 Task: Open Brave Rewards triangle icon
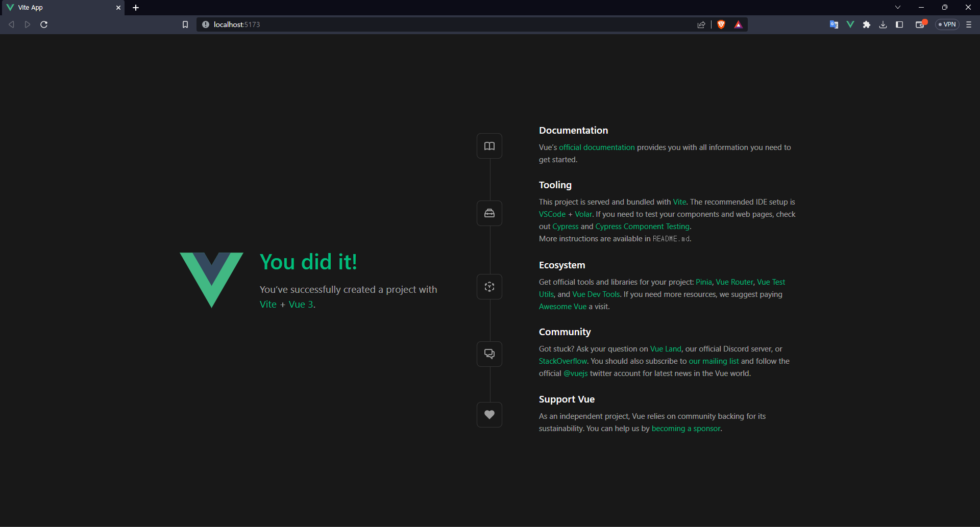click(738, 24)
